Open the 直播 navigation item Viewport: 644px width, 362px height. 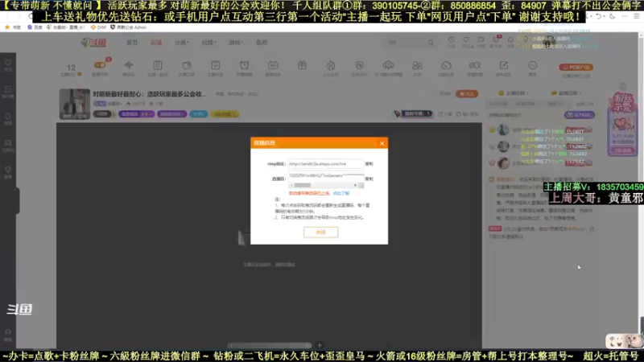156,43
